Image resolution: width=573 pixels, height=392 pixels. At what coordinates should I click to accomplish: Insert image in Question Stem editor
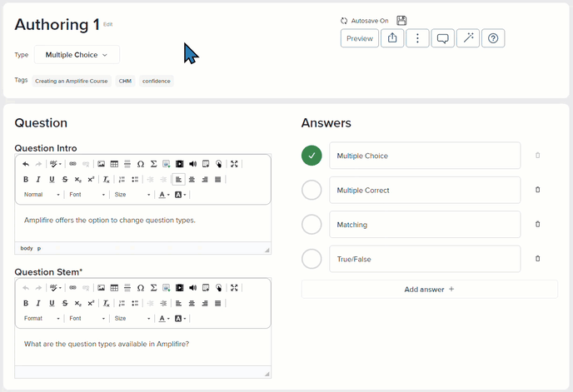click(102, 288)
